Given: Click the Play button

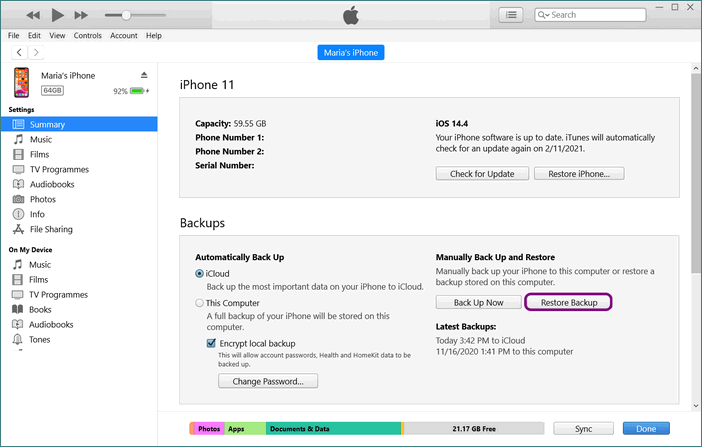Looking at the screenshot, I should [x=57, y=15].
